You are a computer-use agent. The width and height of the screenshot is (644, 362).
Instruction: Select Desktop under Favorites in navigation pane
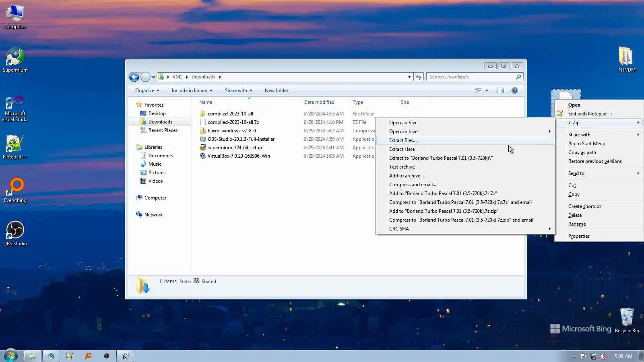click(x=157, y=113)
